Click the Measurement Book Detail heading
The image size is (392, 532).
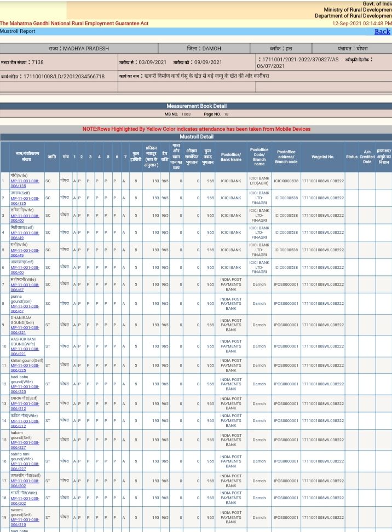197,106
